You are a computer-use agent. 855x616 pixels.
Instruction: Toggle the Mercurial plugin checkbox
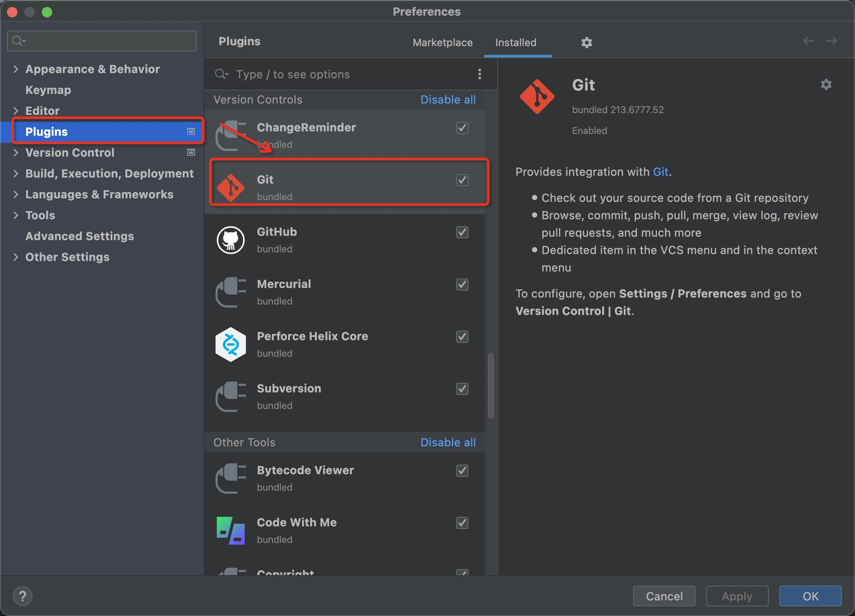pos(462,285)
